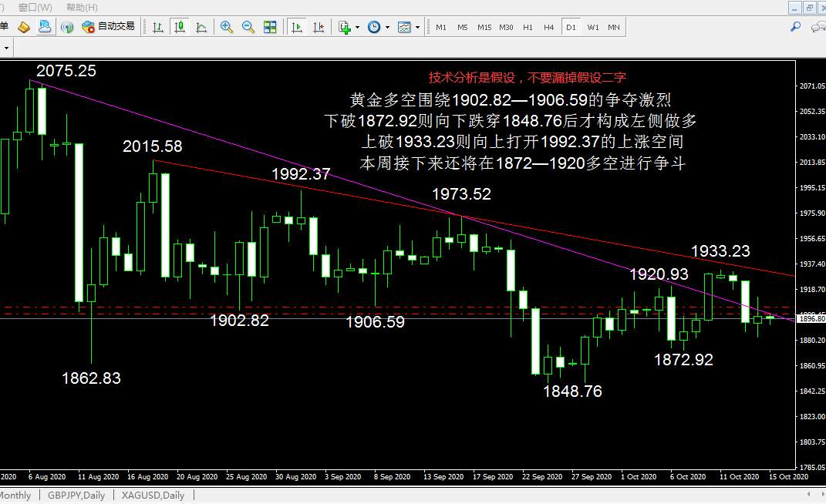Click the 2075.25 high label
This screenshot has height=504, width=826.
point(66,71)
